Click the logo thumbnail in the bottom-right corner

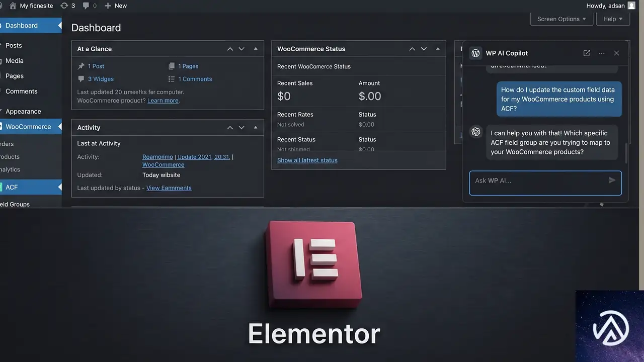point(610,326)
